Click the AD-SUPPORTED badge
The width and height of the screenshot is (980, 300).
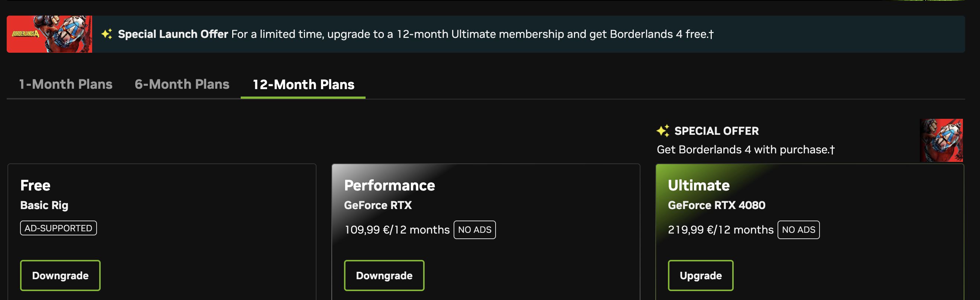58,228
